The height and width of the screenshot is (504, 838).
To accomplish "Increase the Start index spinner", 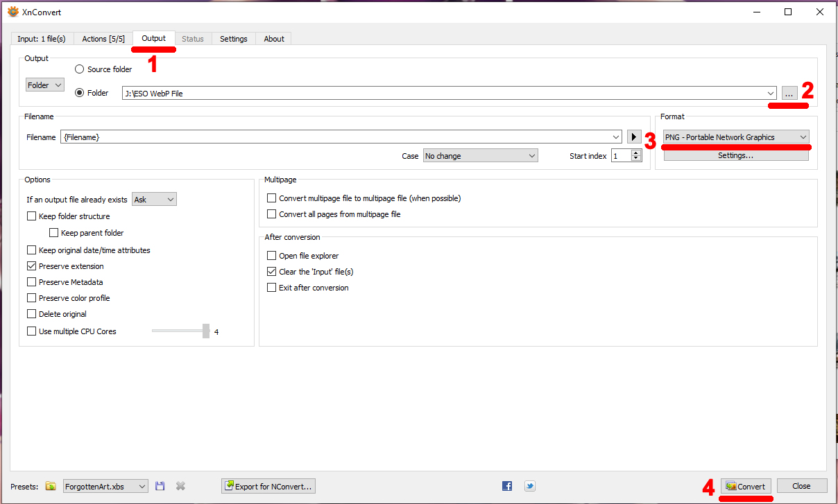I will 636,153.
